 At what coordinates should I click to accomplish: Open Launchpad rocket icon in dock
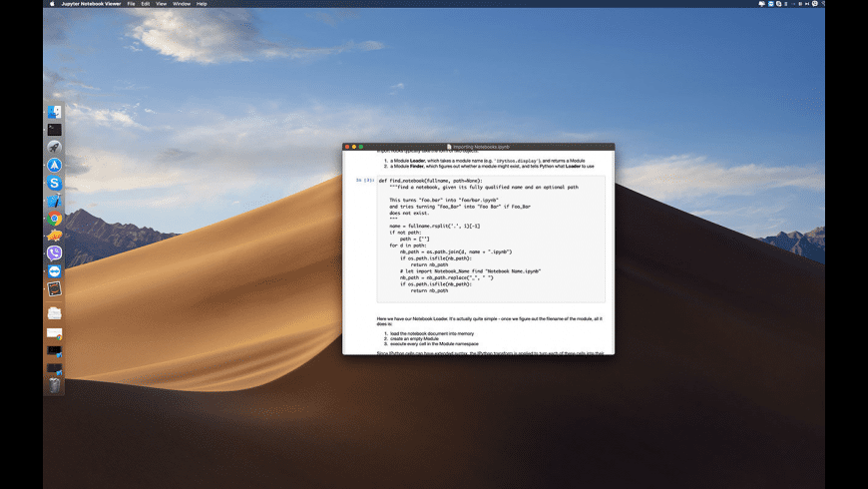coord(55,148)
